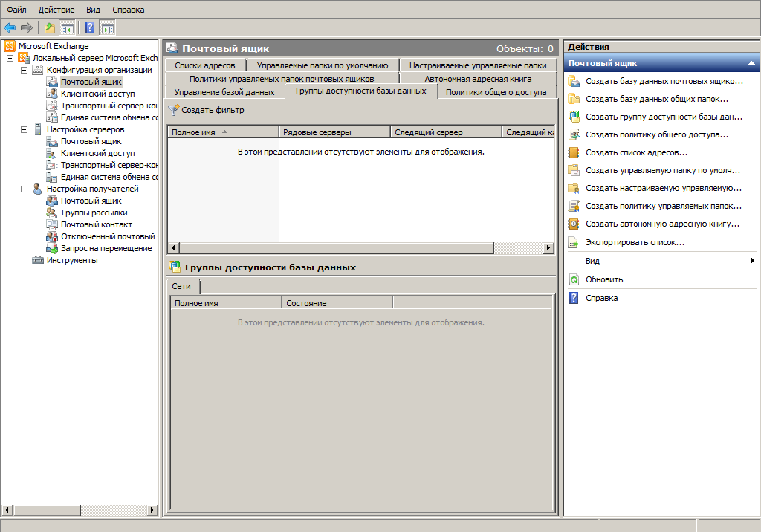Image resolution: width=761 pixels, height=532 pixels.
Task: Click Обновить action text
Action: (x=603, y=279)
